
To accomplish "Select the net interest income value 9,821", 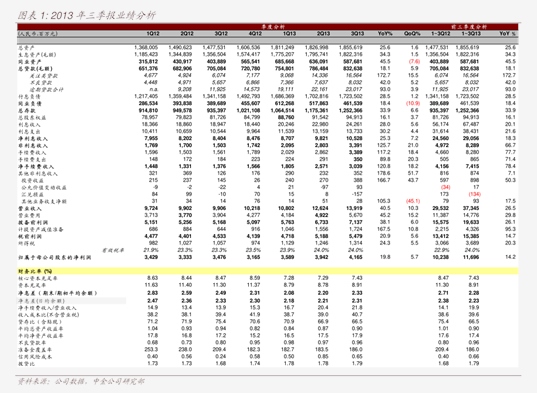I will [x=321, y=138].
